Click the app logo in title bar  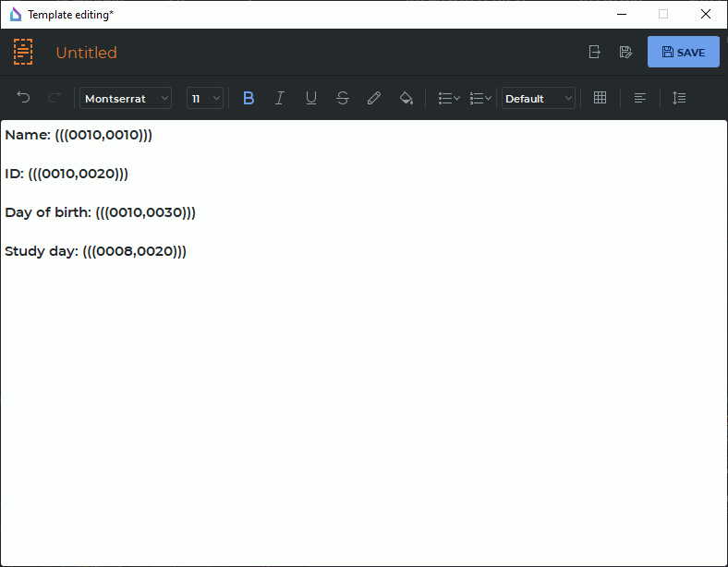16,15
